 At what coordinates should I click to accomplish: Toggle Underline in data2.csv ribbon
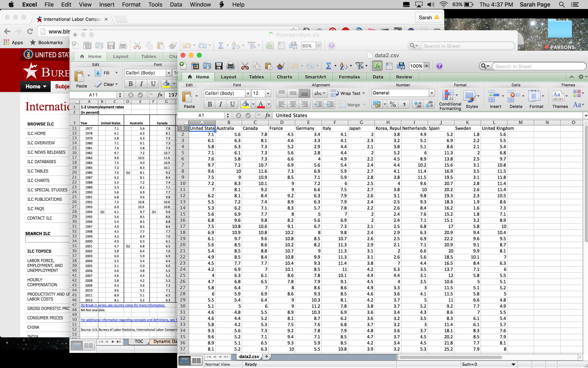click(232, 105)
